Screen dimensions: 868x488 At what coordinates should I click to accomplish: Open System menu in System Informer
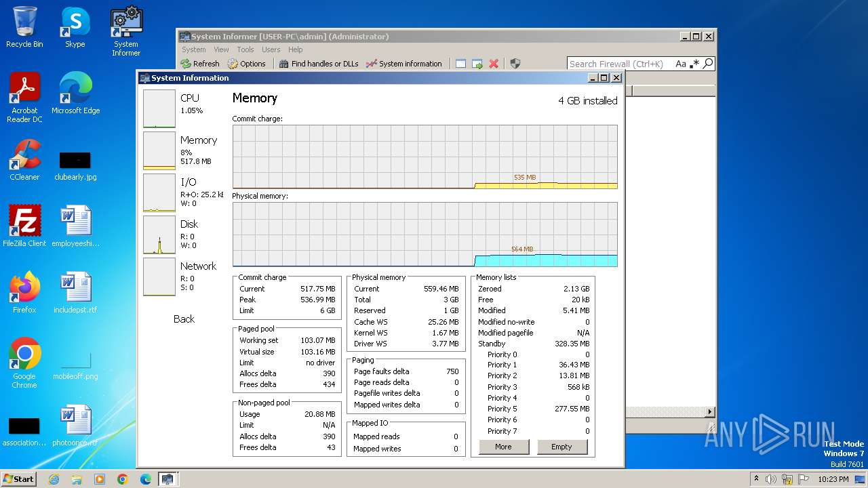(193, 49)
